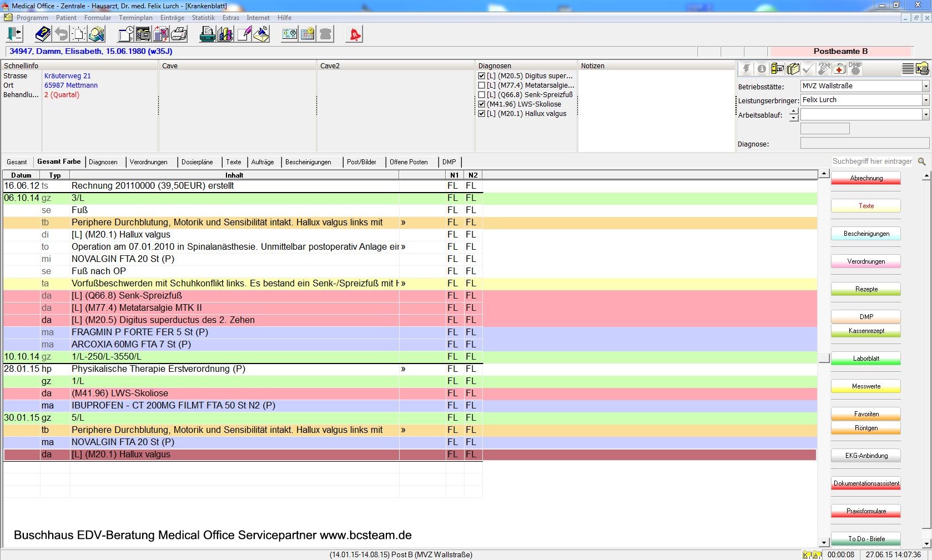
Task: Click the horizontal lines list icon
Action: (x=908, y=69)
